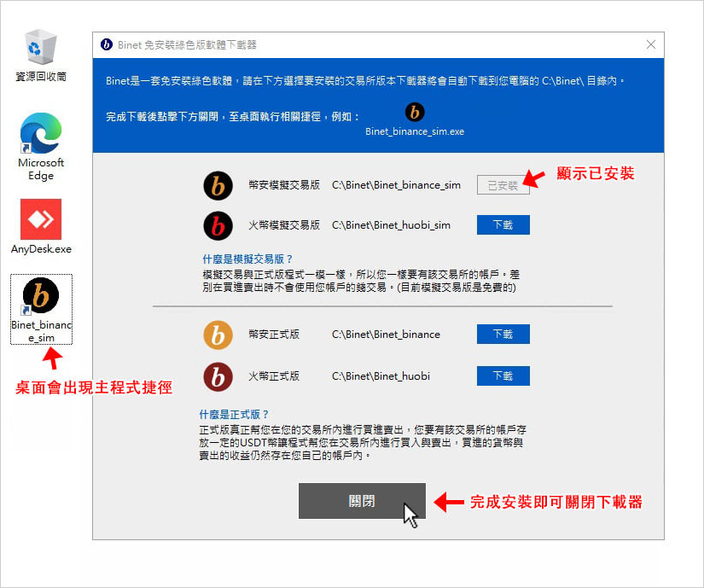Image resolution: width=704 pixels, height=588 pixels.
Task: Select the path C:\Binet\Binet_huobi text
Action: tap(381, 376)
